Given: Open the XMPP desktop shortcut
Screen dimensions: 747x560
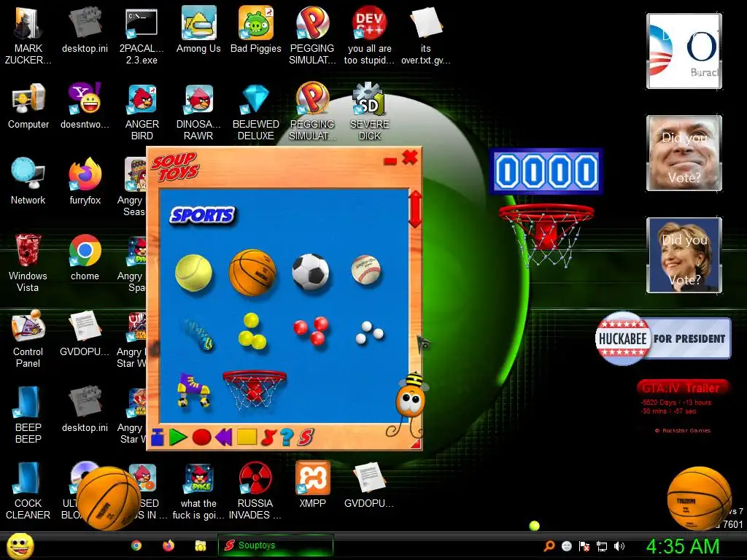Looking at the screenshot, I should (312, 485).
